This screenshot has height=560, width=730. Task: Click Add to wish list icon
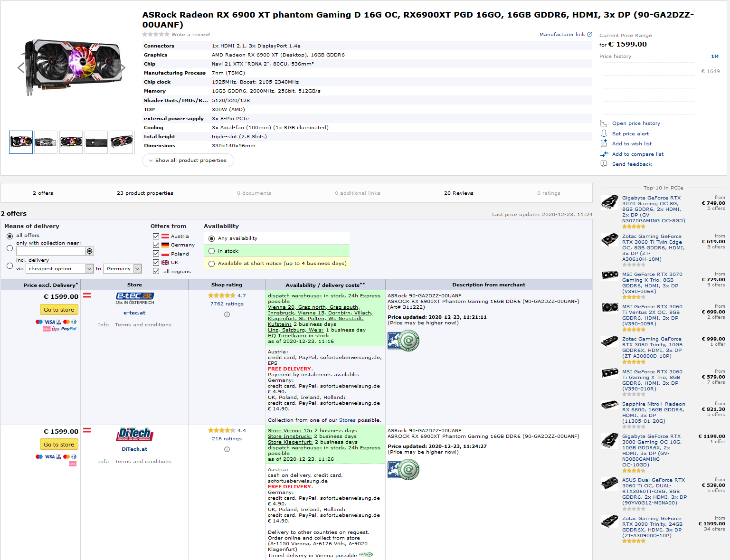[604, 143]
